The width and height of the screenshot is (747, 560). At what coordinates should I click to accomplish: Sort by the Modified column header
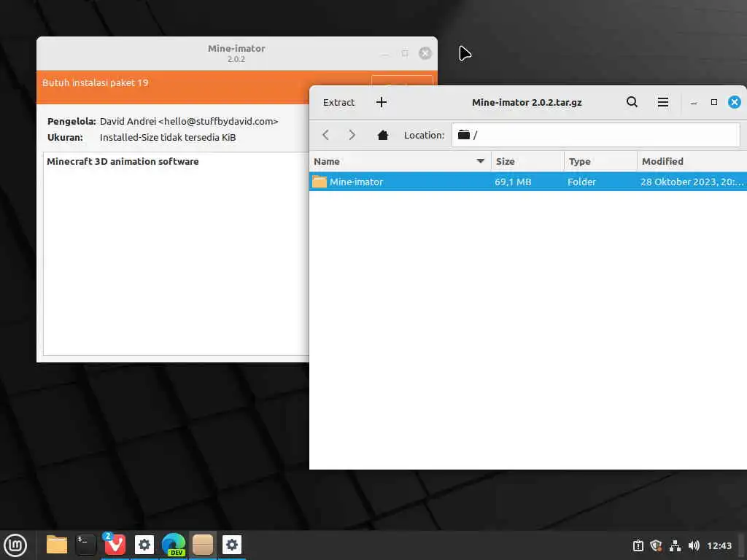[692, 161]
